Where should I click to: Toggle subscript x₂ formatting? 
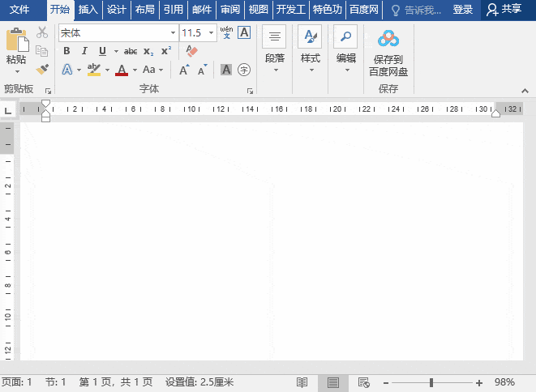[148, 51]
